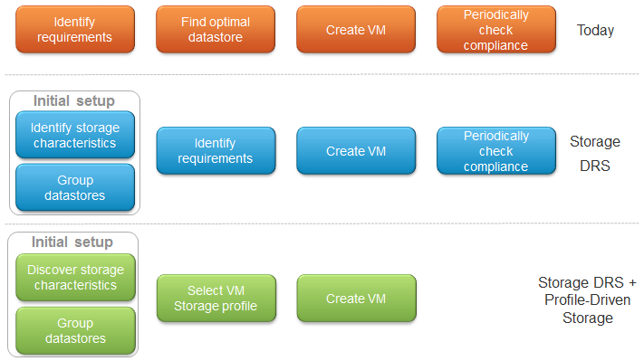This screenshot has height=361, width=644.
Task: Click the Storage DRS row label
Action: pos(595,154)
